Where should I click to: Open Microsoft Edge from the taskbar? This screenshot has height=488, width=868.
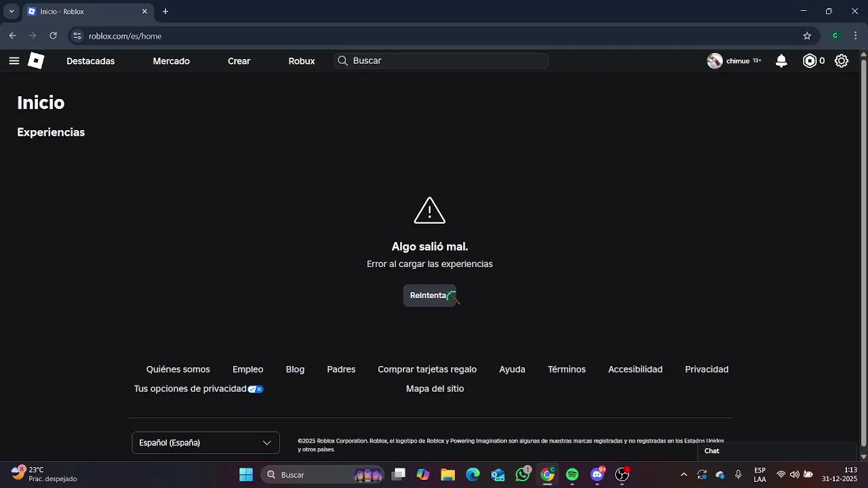[473, 474]
